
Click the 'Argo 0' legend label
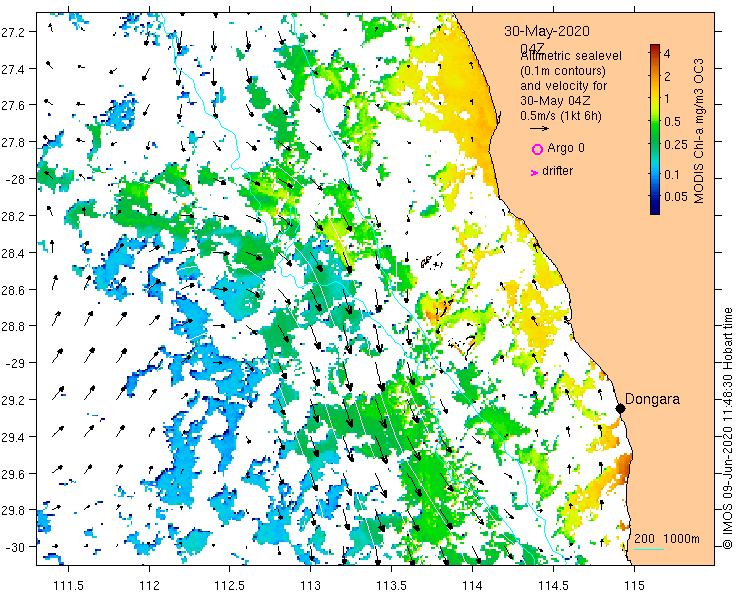point(566,148)
